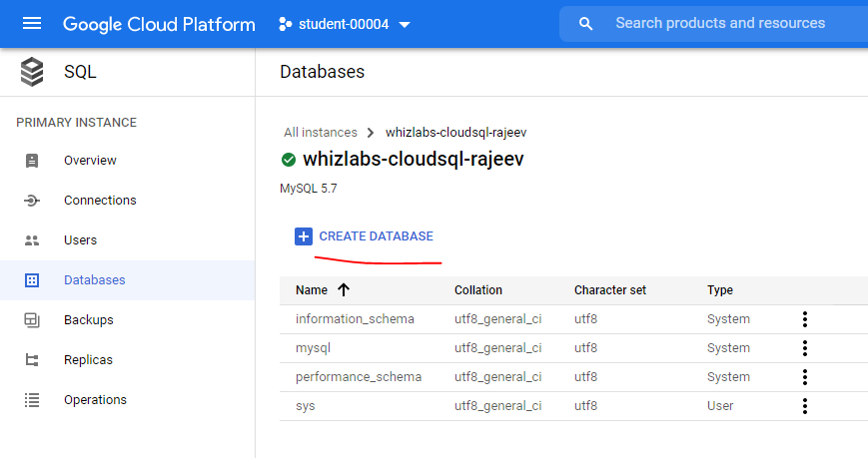Go to Replicas in the sidebar
This screenshot has width=868, height=458.
coord(127,359)
